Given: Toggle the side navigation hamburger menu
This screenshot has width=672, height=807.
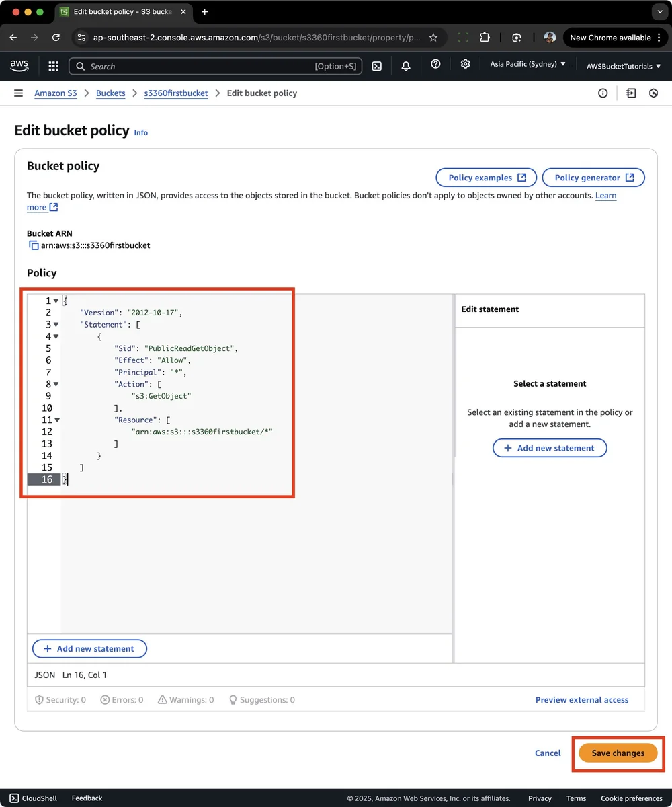Looking at the screenshot, I should point(18,93).
